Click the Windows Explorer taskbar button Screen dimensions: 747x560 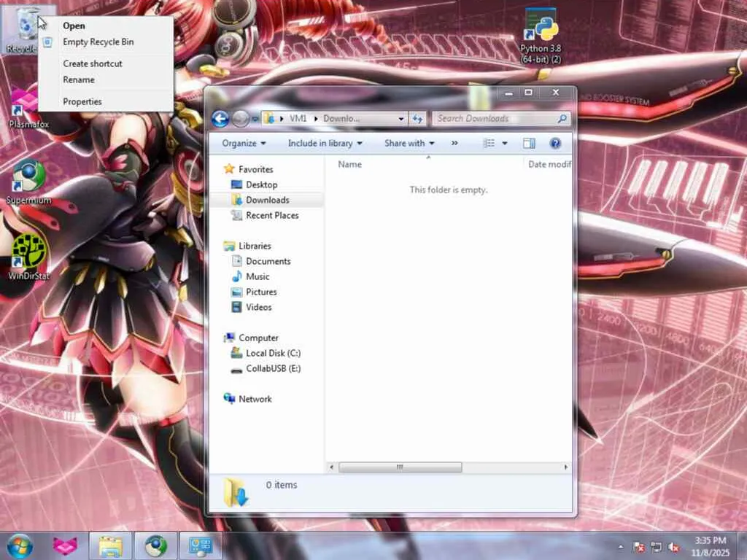[x=111, y=546]
